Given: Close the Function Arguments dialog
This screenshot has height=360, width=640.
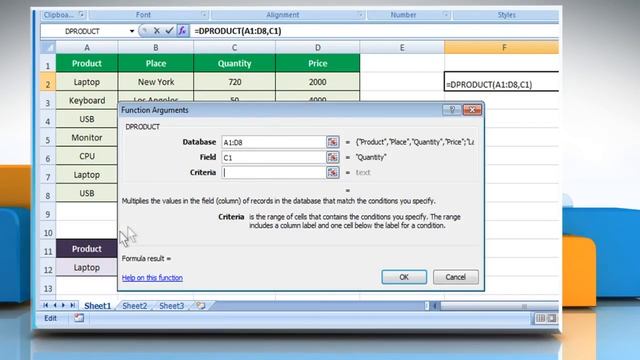Looking at the screenshot, I should pyautogui.click(x=472, y=109).
